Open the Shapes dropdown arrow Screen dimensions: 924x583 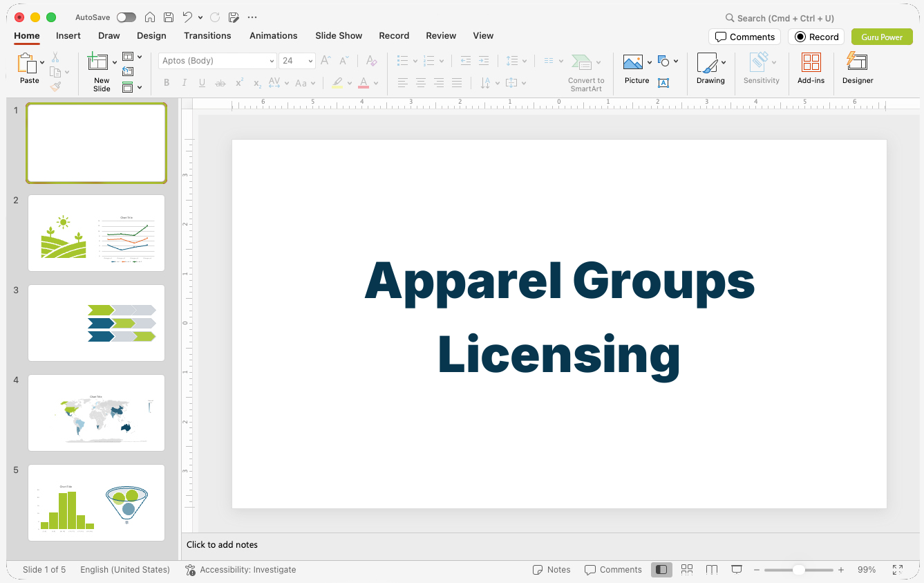(676, 61)
